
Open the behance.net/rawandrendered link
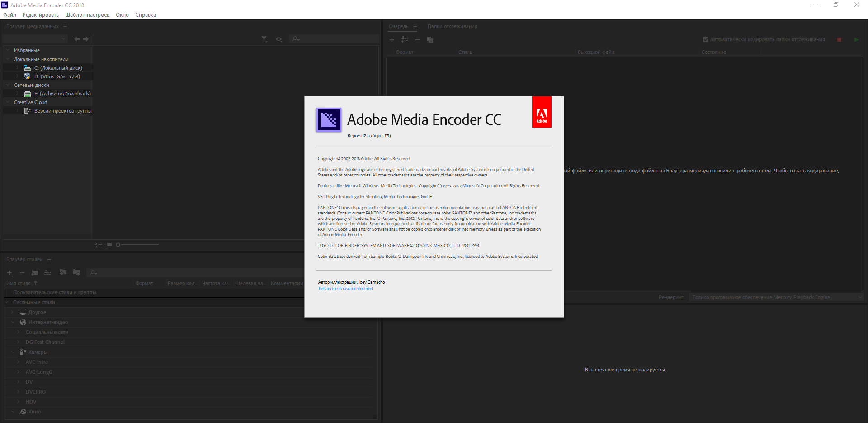(x=346, y=289)
